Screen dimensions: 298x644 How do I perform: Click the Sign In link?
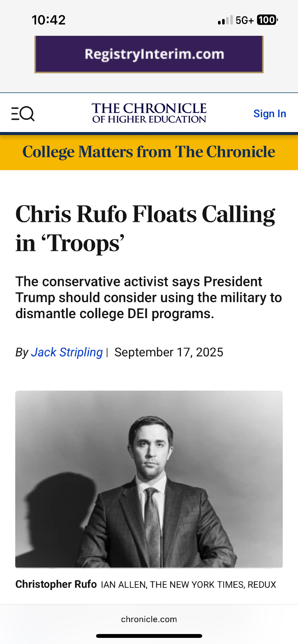(270, 114)
